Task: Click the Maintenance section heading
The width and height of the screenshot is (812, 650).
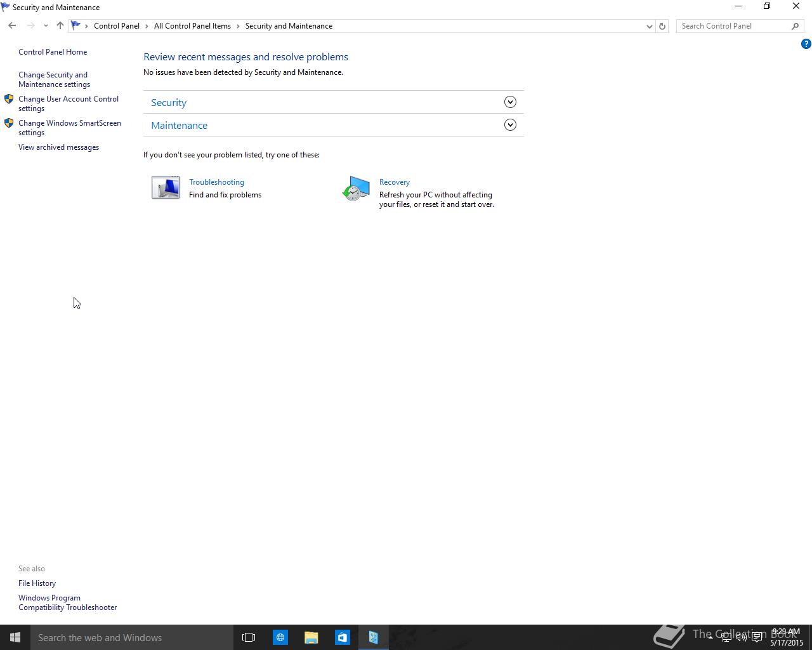Action: (179, 125)
